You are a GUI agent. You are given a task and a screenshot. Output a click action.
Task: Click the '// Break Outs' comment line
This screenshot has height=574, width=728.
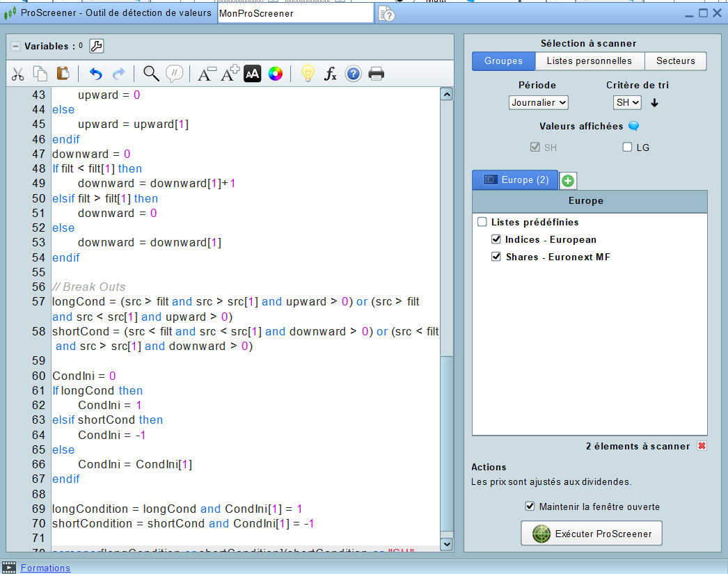point(88,287)
